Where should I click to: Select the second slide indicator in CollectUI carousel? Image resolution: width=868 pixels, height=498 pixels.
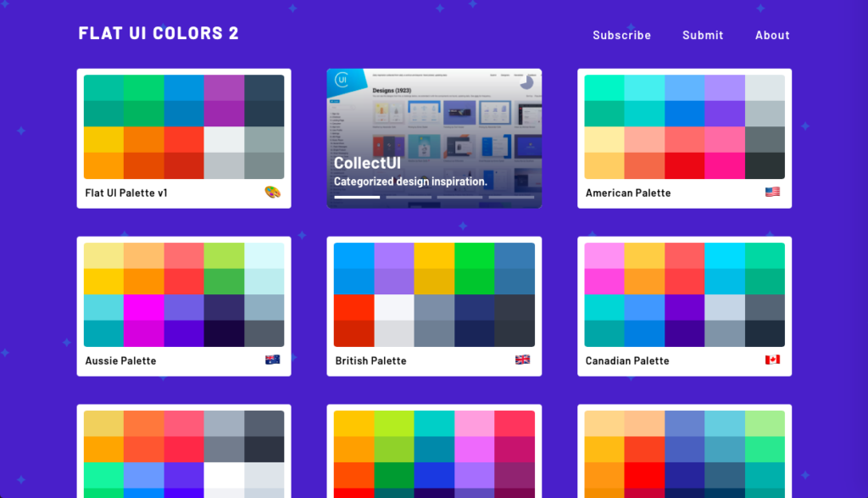pos(409,198)
